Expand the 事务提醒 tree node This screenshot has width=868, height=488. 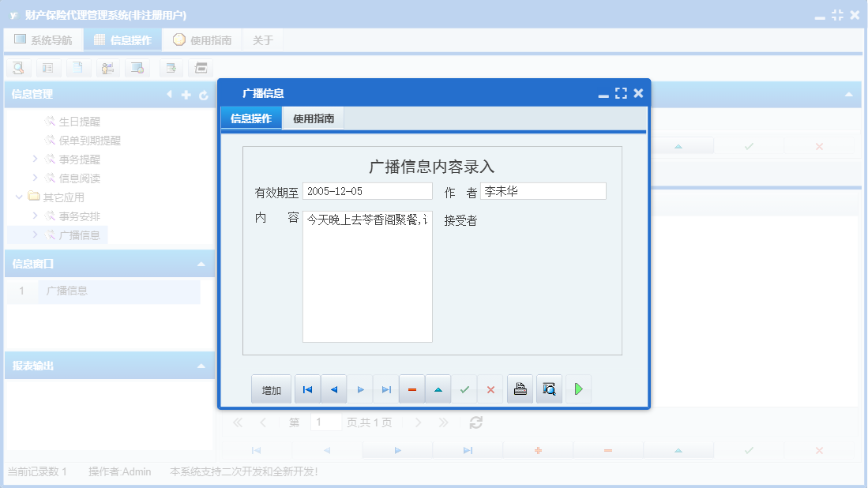pos(34,159)
